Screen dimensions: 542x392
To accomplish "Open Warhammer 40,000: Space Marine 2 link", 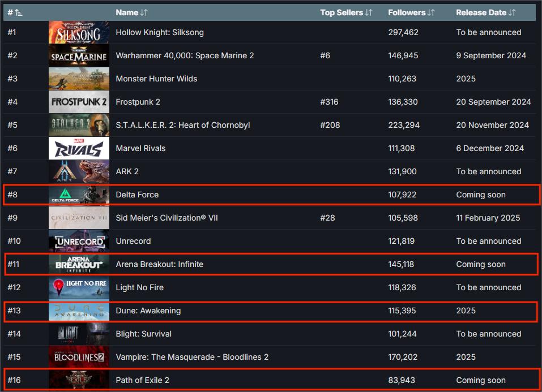I will pos(185,55).
